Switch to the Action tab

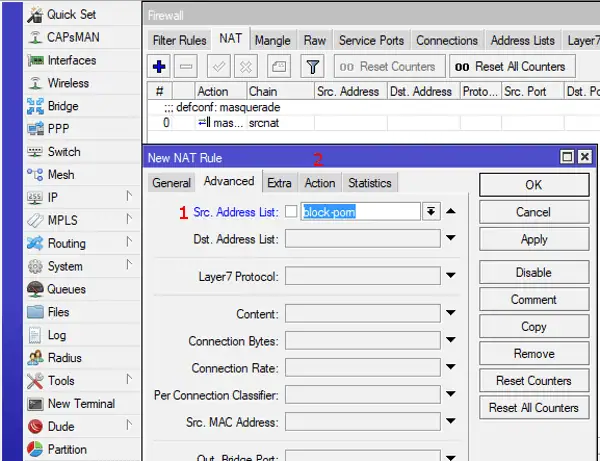pyautogui.click(x=320, y=183)
